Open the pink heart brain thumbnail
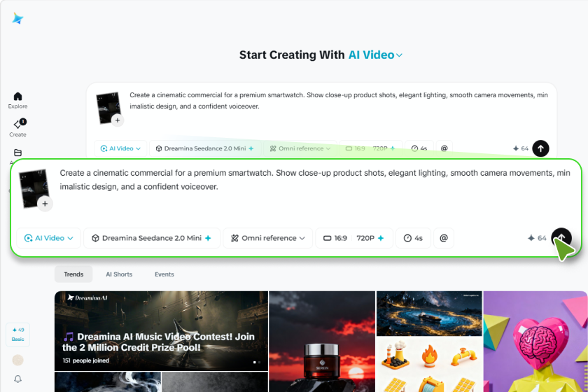 (535, 342)
